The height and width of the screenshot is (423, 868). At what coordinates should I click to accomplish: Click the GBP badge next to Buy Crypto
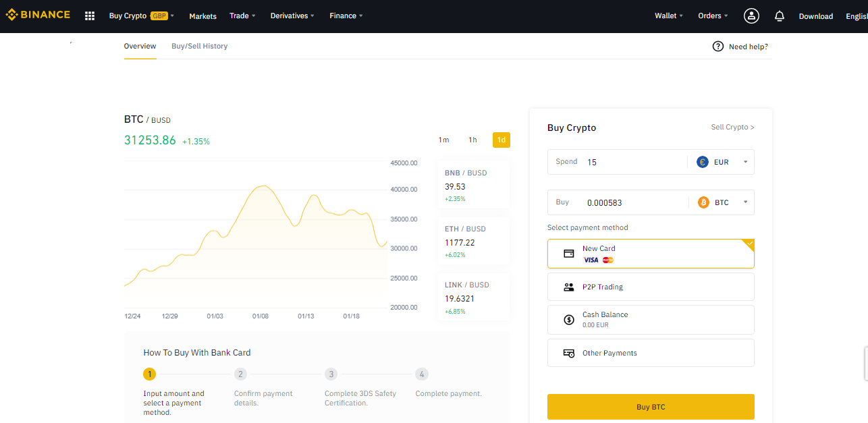pos(159,16)
